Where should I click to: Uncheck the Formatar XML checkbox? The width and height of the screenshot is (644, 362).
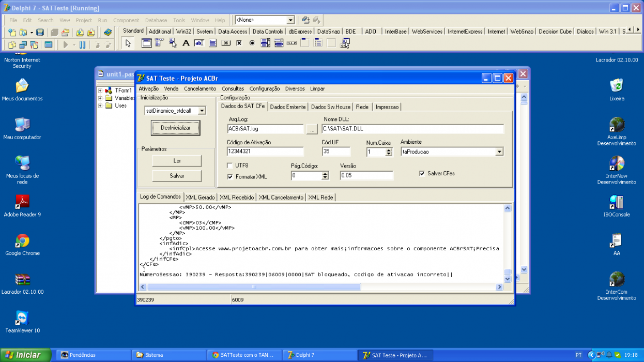click(230, 177)
